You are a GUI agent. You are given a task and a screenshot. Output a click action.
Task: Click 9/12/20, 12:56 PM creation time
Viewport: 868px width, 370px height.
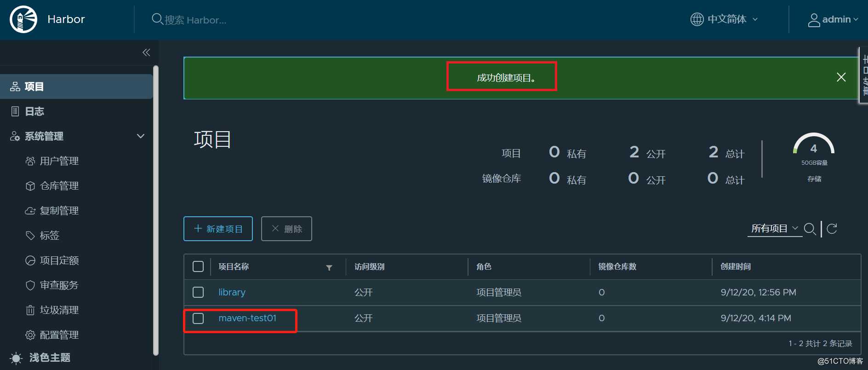tap(759, 292)
